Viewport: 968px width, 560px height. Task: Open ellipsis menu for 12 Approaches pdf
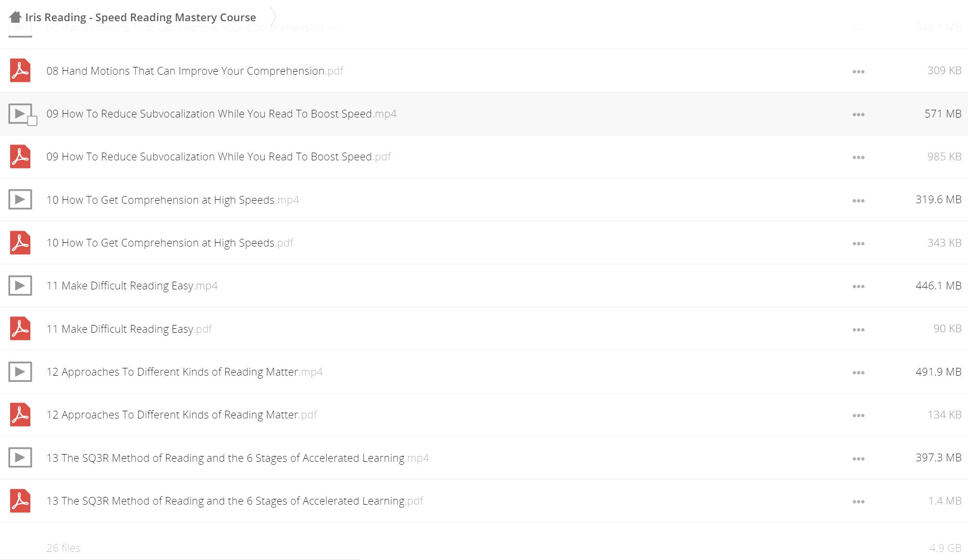(x=858, y=416)
